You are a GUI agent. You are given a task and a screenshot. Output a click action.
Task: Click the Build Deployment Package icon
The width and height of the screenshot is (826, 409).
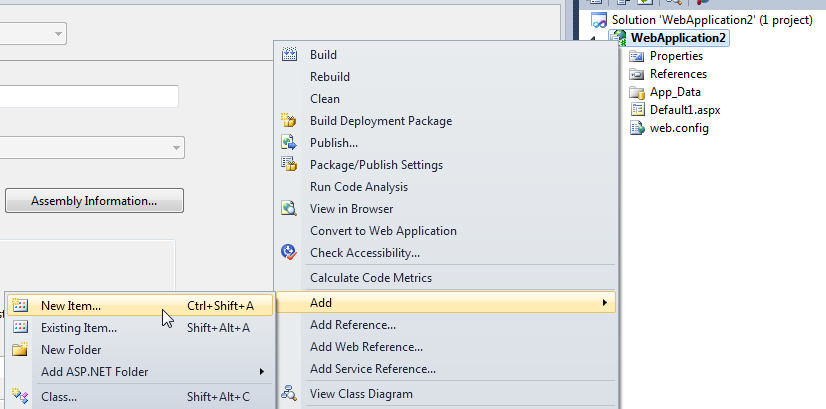pos(289,120)
